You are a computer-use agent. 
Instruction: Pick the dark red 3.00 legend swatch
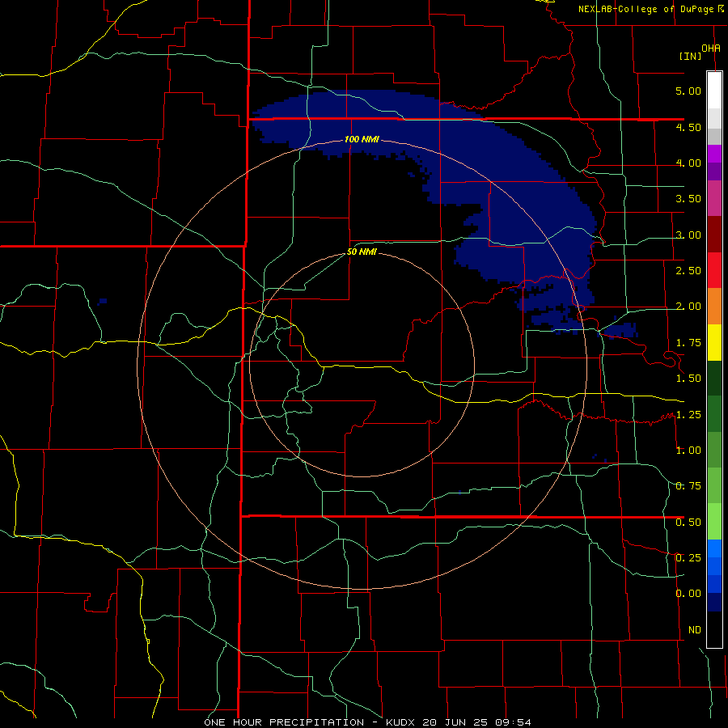tap(714, 235)
